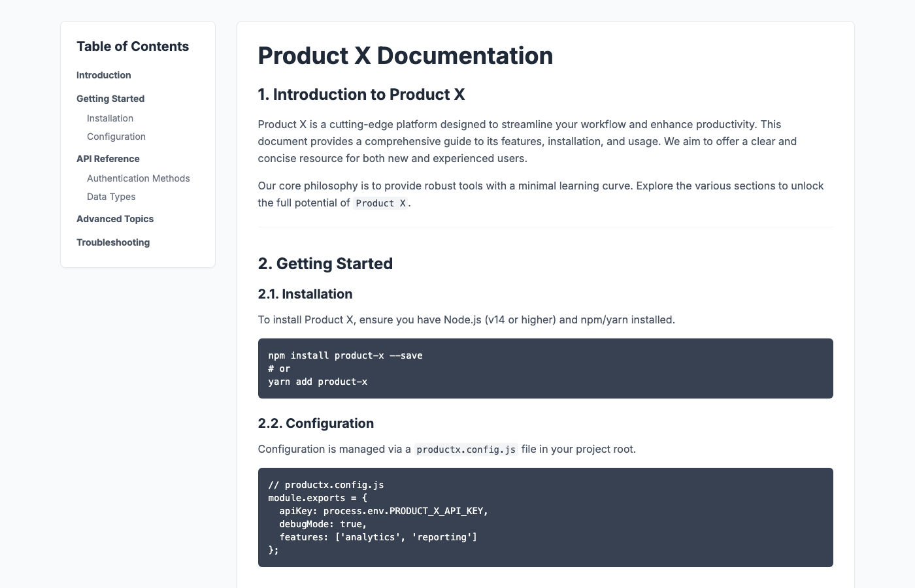Click the 1. Introduction to Product X heading

point(361,95)
